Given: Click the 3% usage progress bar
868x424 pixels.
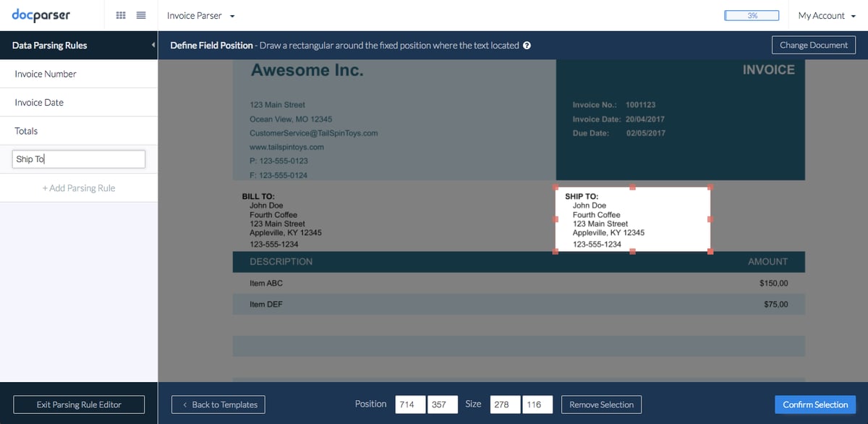Looking at the screenshot, I should [x=752, y=14].
